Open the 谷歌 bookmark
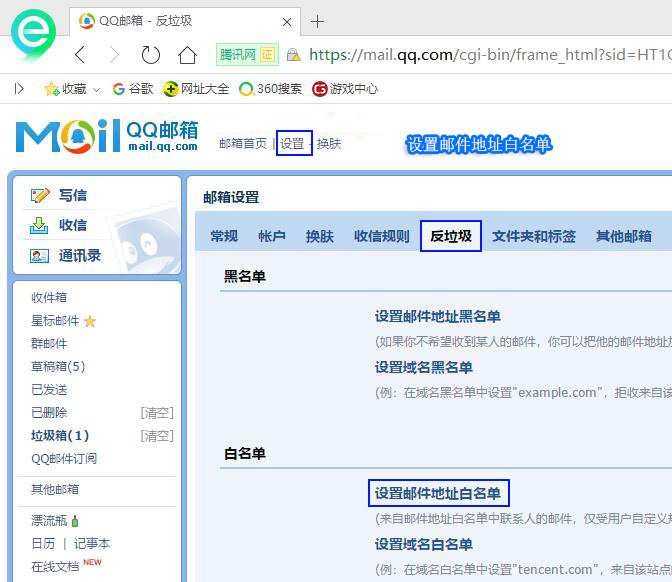 [132, 89]
